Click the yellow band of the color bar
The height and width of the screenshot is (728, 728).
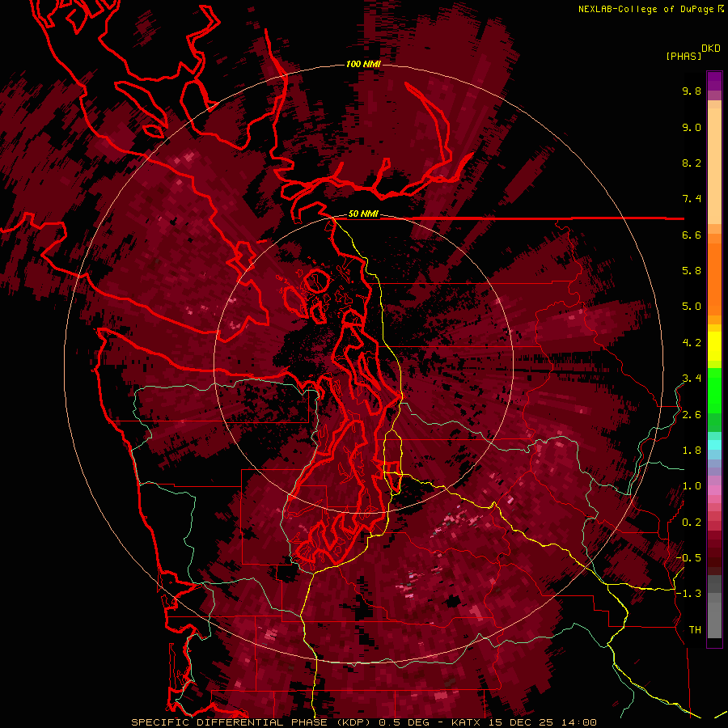click(x=714, y=346)
